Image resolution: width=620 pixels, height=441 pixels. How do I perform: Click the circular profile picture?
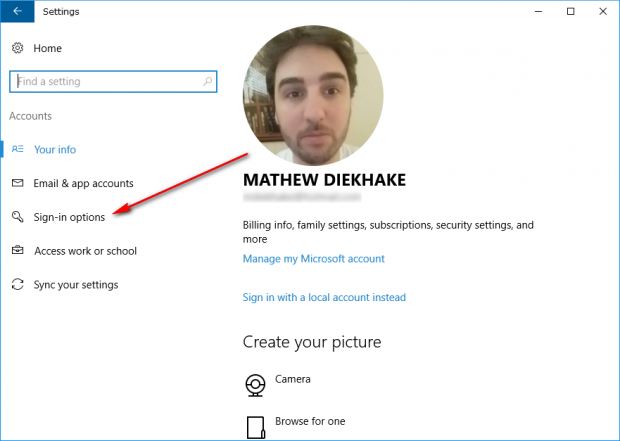click(313, 95)
